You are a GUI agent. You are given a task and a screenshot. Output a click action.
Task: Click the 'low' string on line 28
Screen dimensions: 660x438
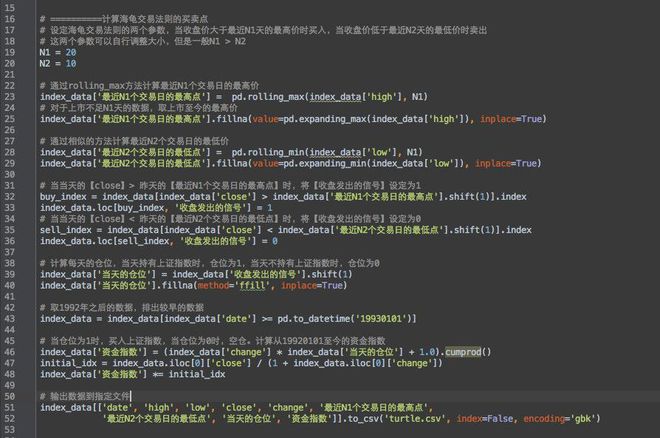click(x=379, y=152)
